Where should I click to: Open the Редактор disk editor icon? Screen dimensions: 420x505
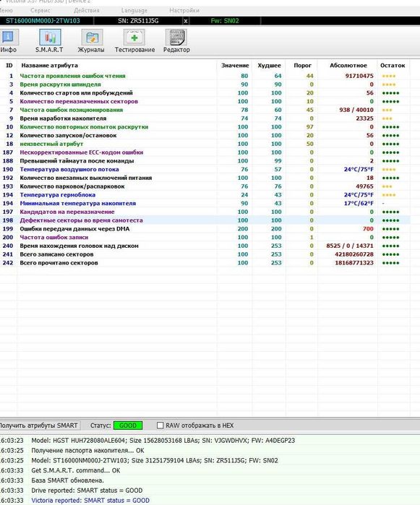click(x=176, y=41)
